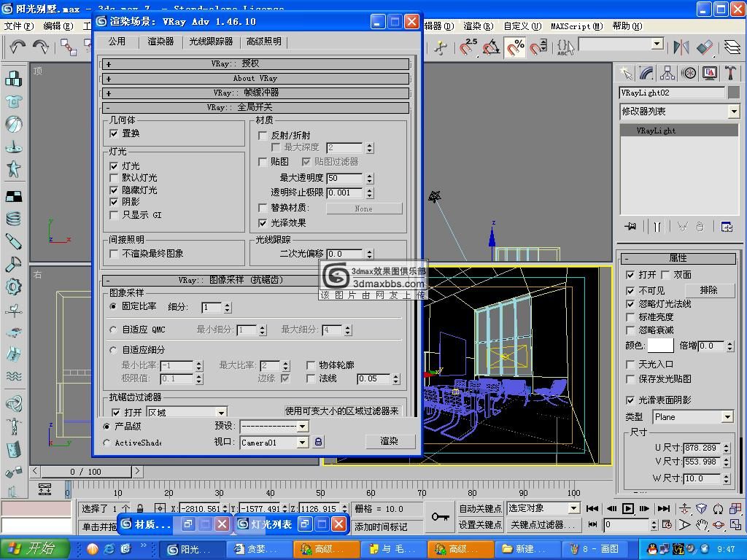Click the Maximize Viewport Toggle icon
Viewport: 747px width, 560px height.
point(736,525)
